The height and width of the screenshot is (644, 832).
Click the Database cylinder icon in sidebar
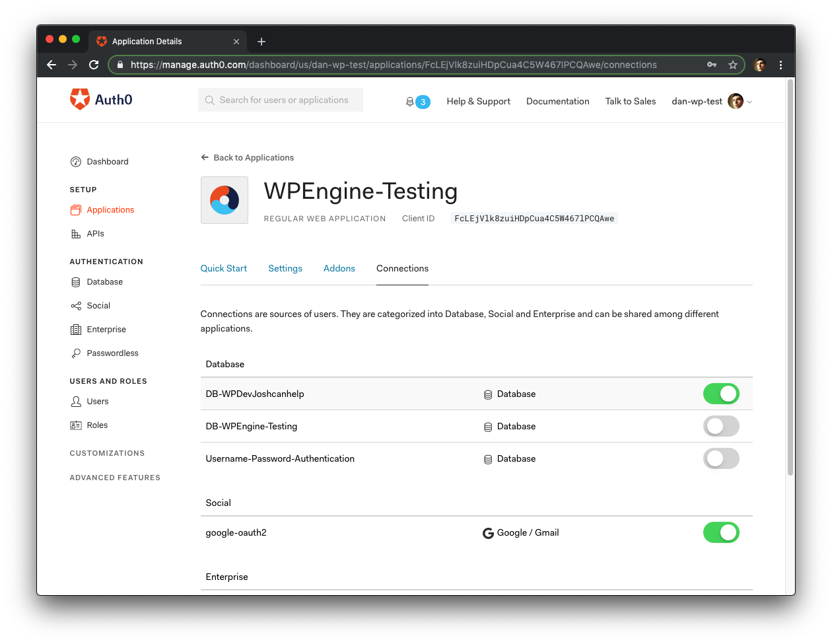[x=76, y=282]
